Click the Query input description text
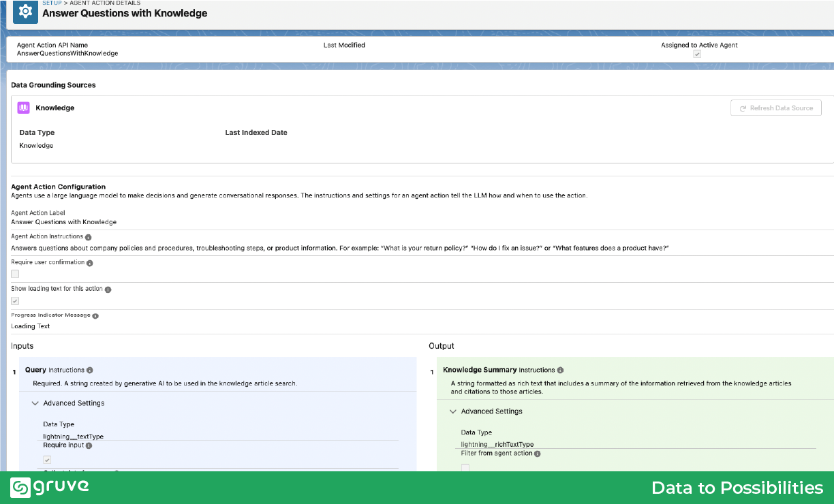Viewport: 834px width, 504px height. point(166,383)
